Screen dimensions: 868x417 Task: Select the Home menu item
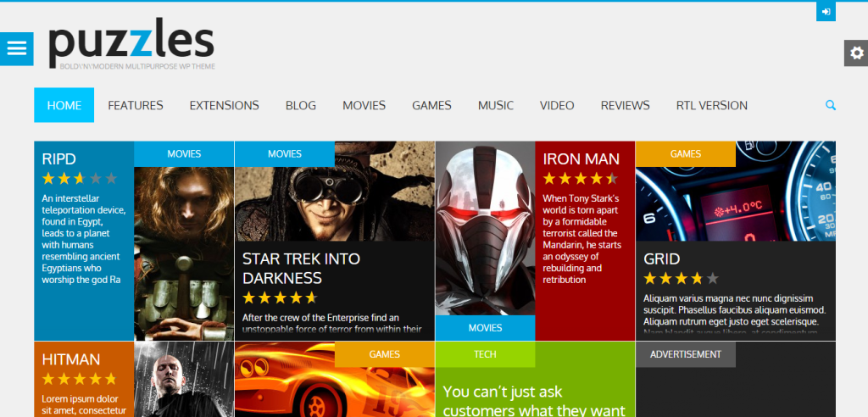(x=64, y=105)
